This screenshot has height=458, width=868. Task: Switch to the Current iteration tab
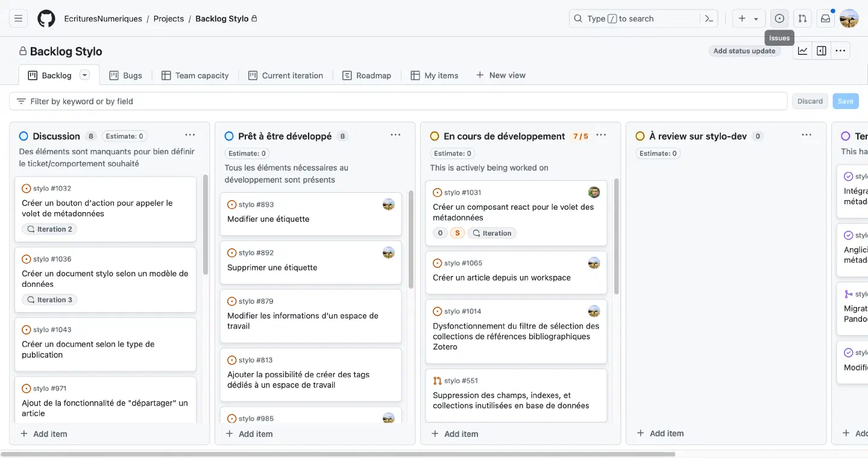tap(286, 75)
